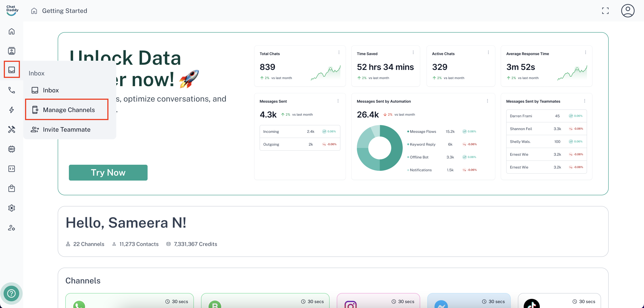Open the user profile avatar icon

(x=627, y=11)
